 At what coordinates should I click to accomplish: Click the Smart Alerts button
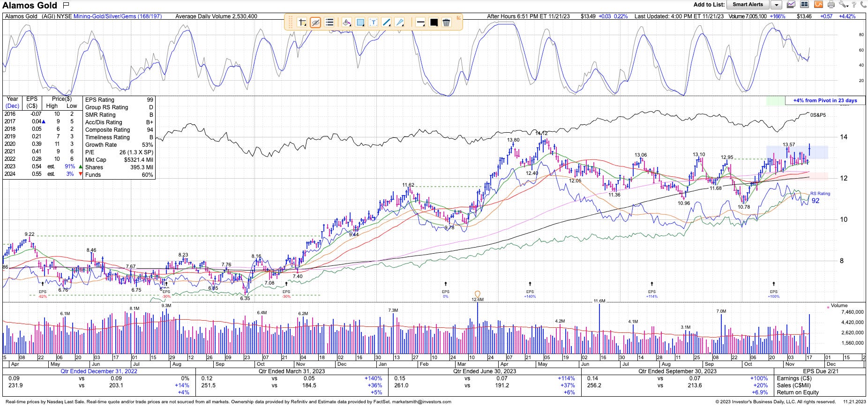pyautogui.click(x=748, y=5)
